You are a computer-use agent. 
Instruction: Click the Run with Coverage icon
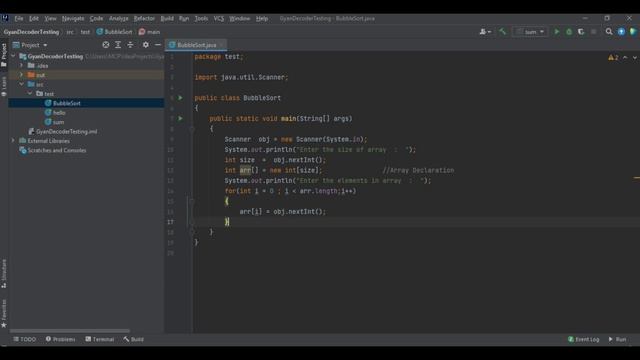tap(581, 31)
